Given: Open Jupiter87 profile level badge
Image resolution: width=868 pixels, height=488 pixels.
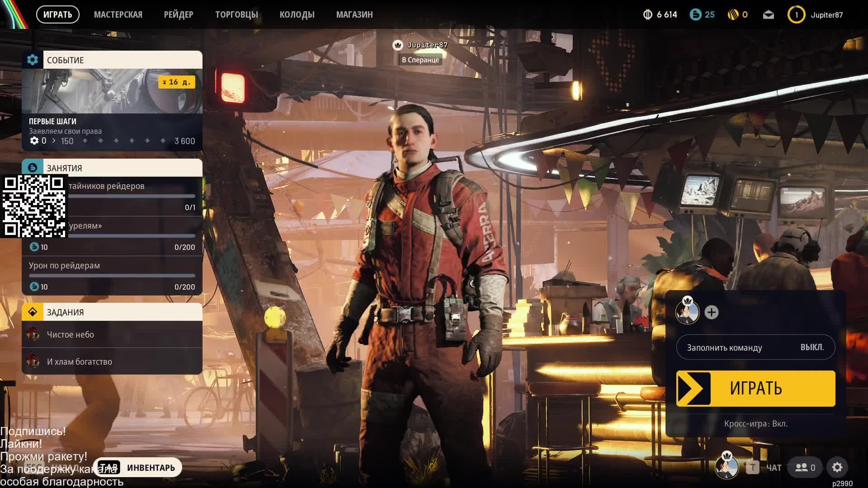Looking at the screenshot, I should 796,15.
